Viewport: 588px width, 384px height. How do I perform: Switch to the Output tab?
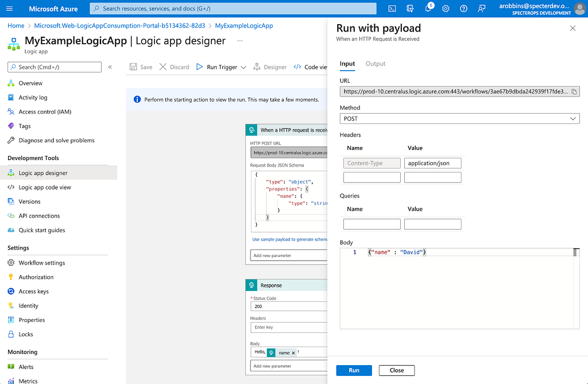376,64
